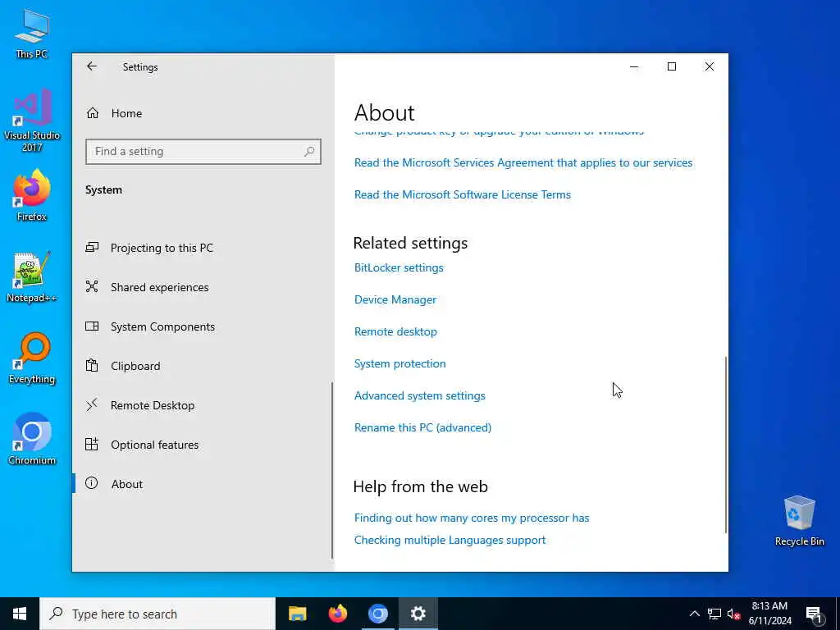Open the muted volume icon in tray
Viewport: 840px width, 630px height.
click(734, 614)
